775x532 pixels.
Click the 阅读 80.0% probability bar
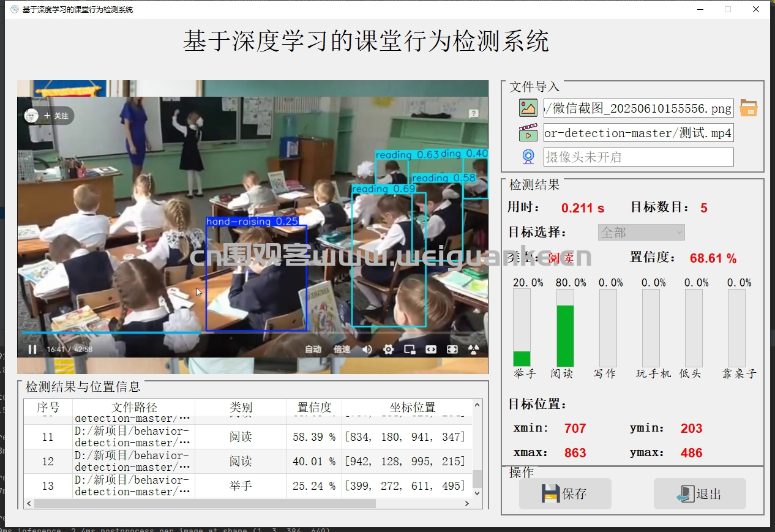[565, 328]
